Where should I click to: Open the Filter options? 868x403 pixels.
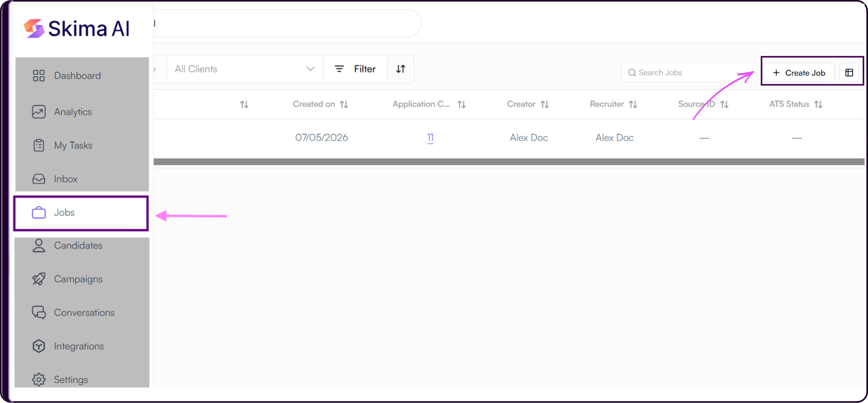[355, 69]
